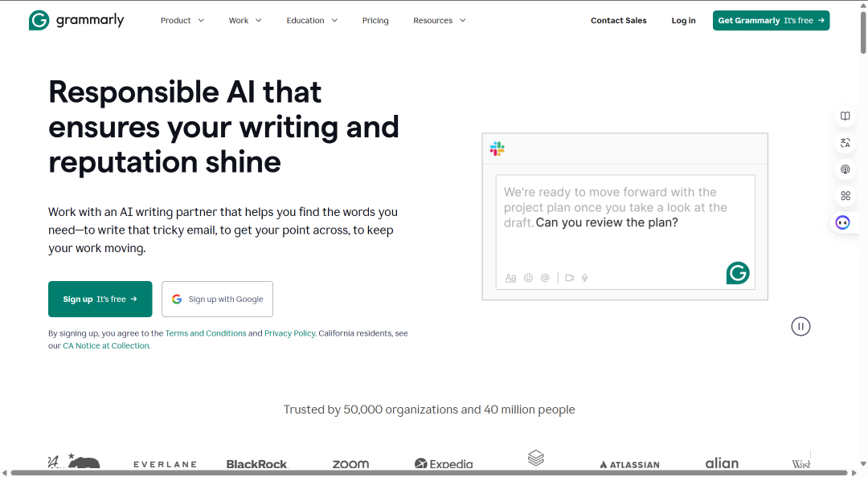Pause the demo animation
The image size is (868, 477).
[x=800, y=327]
